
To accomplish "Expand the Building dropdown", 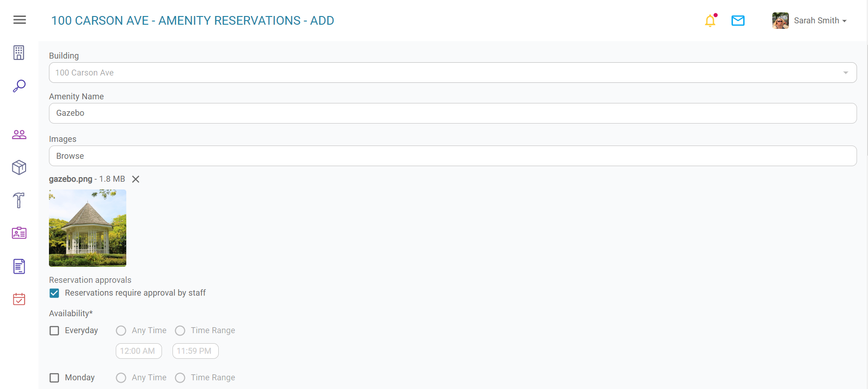I will coord(453,73).
